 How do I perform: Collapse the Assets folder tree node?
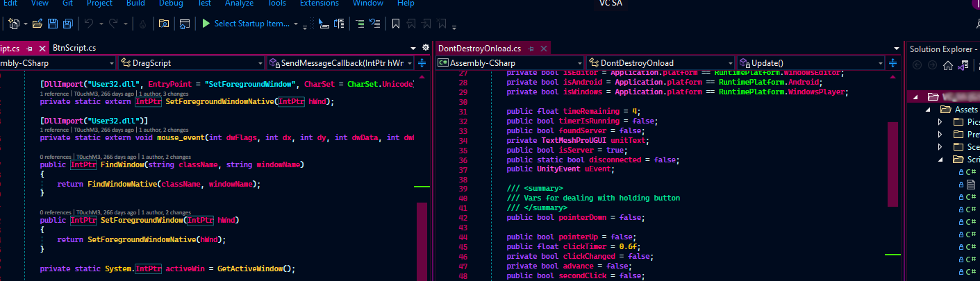point(927,110)
